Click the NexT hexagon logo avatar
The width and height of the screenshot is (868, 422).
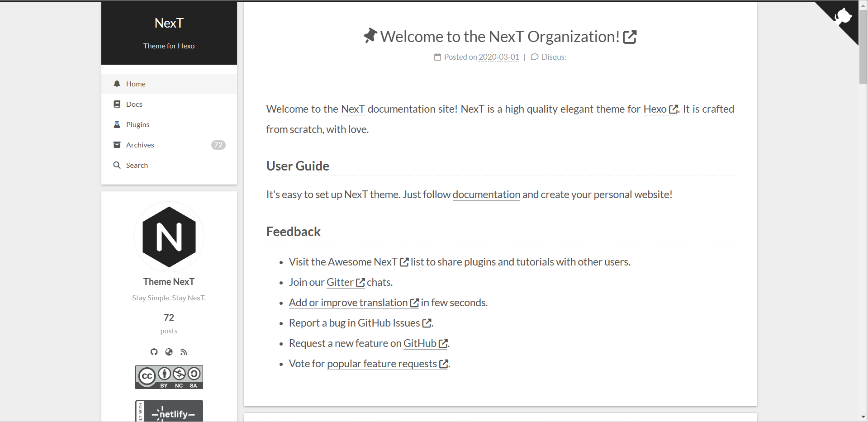[169, 237]
